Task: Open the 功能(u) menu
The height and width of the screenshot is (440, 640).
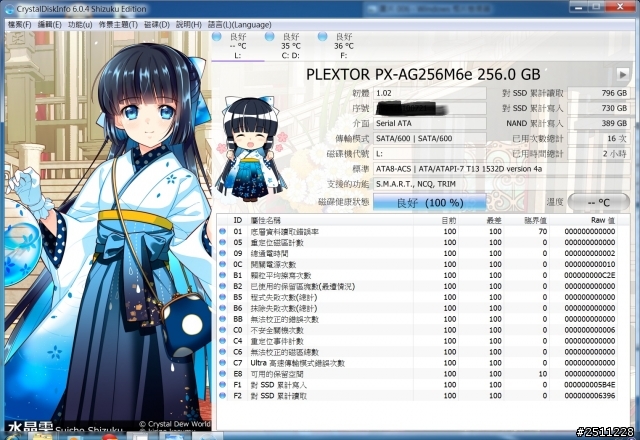Action: pyautogui.click(x=80, y=24)
